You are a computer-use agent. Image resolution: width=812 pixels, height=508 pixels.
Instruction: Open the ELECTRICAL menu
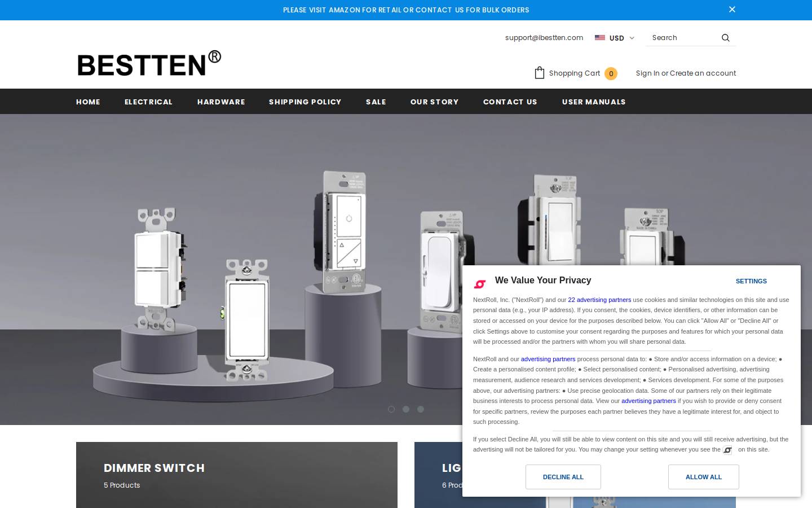pos(148,102)
